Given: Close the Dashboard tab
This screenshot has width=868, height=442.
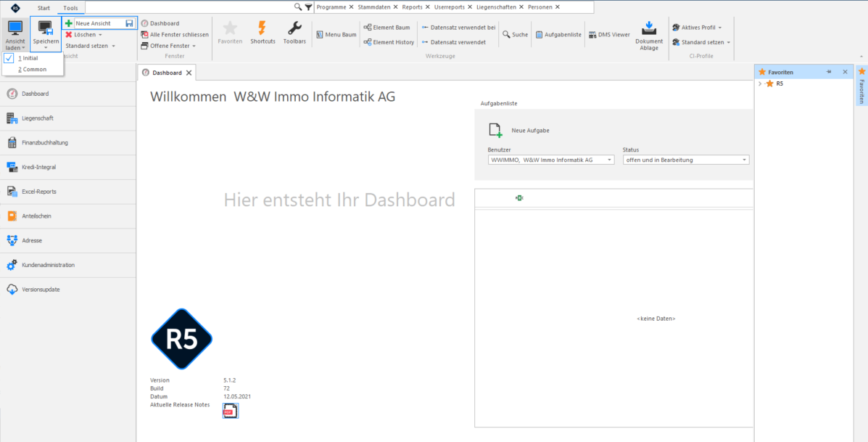Looking at the screenshot, I should point(189,73).
